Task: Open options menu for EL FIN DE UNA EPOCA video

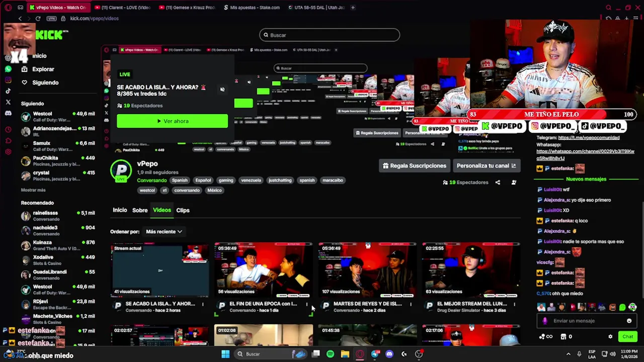Action: (306, 304)
